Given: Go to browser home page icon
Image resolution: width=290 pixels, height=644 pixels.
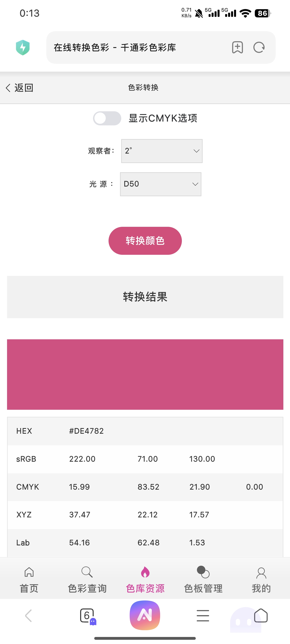Looking at the screenshot, I should pyautogui.click(x=261, y=615).
